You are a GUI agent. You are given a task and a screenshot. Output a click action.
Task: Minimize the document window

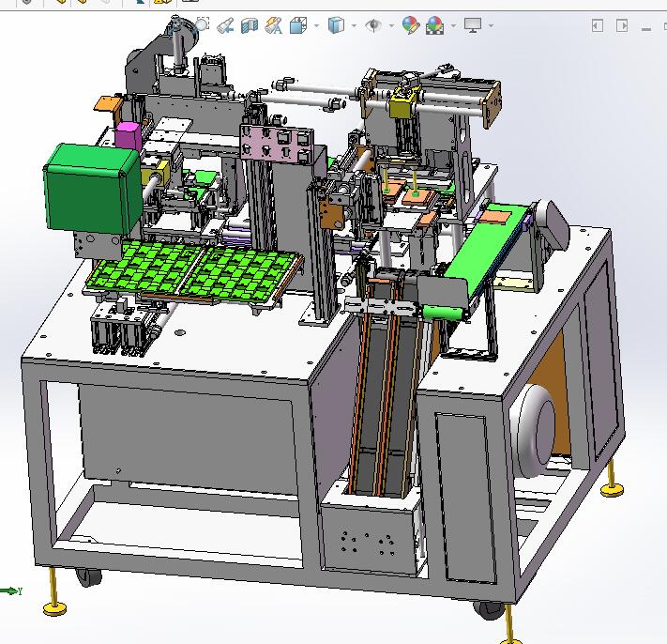click(646, 29)
